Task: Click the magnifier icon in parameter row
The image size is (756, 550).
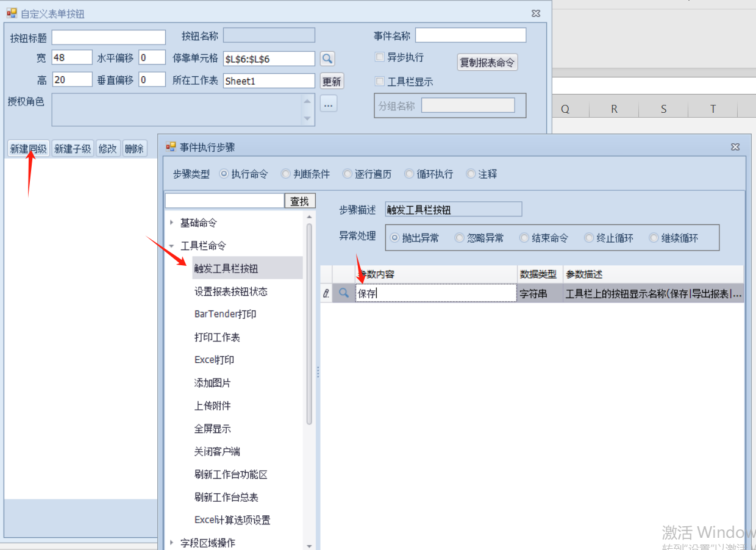Action: tap(344, 293)
